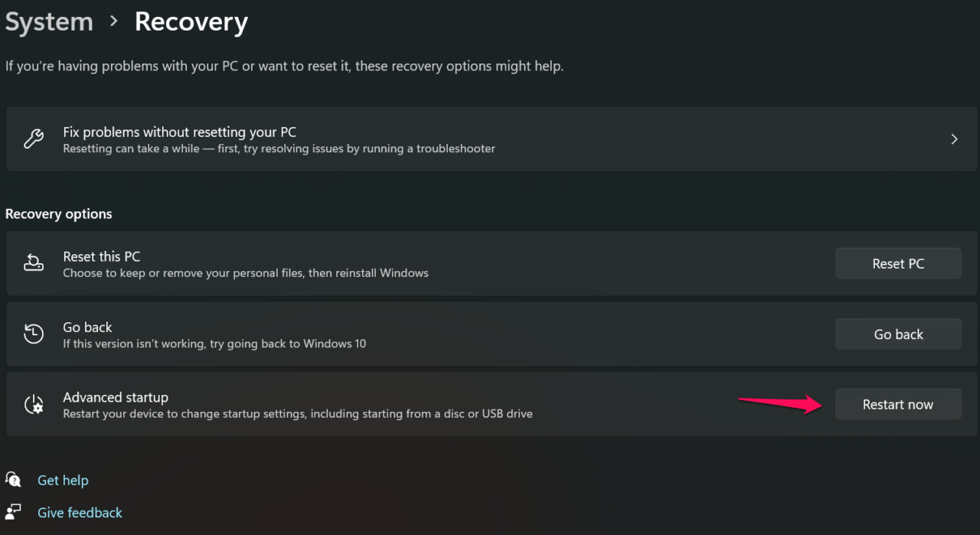The image size is (980, 535).
Task: Click the Restart now button
Action: click(x=897, y=405)
